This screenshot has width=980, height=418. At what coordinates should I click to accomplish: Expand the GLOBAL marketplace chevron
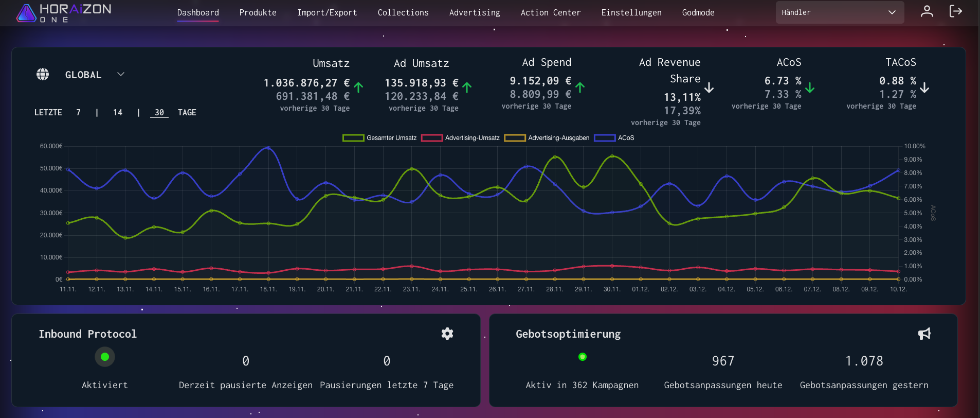(x=121, y=75)
